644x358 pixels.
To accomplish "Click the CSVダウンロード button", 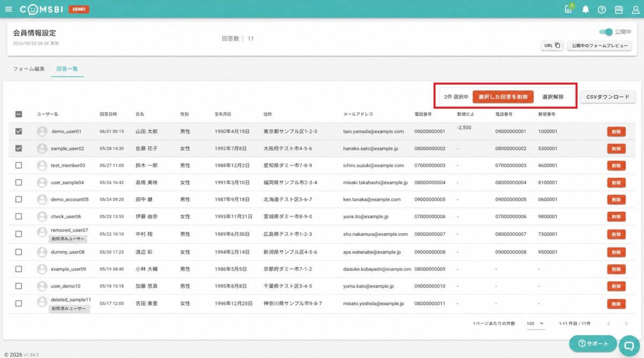I will pos(608,97).
